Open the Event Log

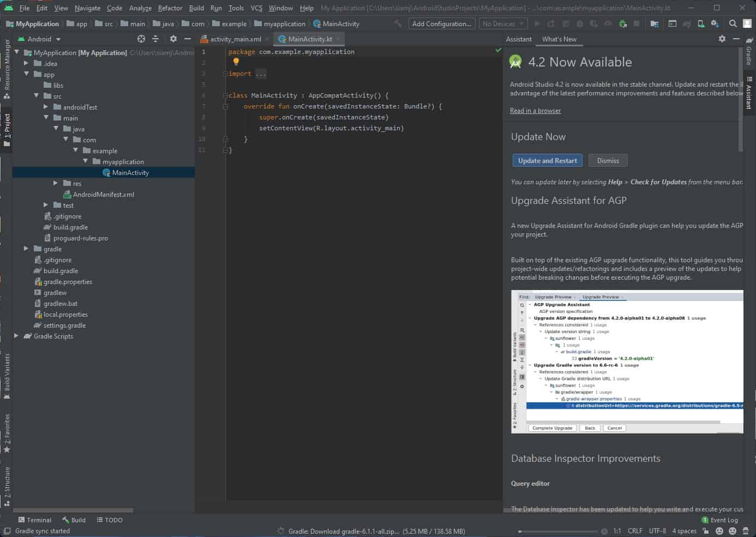719,520
